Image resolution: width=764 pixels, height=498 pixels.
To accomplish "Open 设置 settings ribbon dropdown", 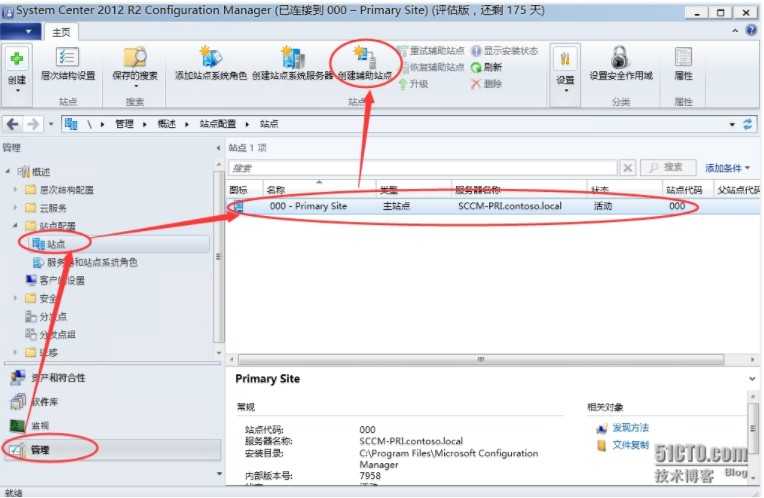I will [x=565, y=73].
